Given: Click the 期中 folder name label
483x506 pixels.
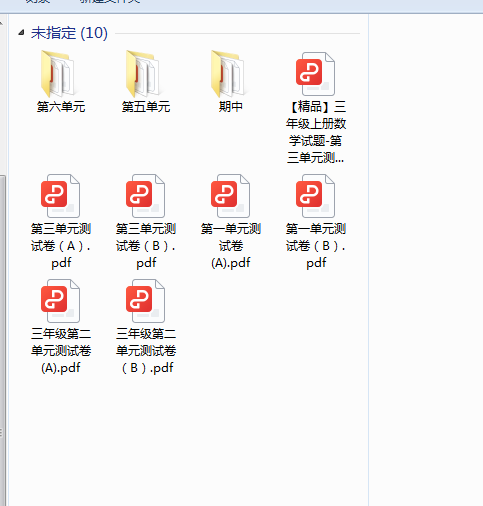Looking at the screenshot, I should [x=231, y=107].
